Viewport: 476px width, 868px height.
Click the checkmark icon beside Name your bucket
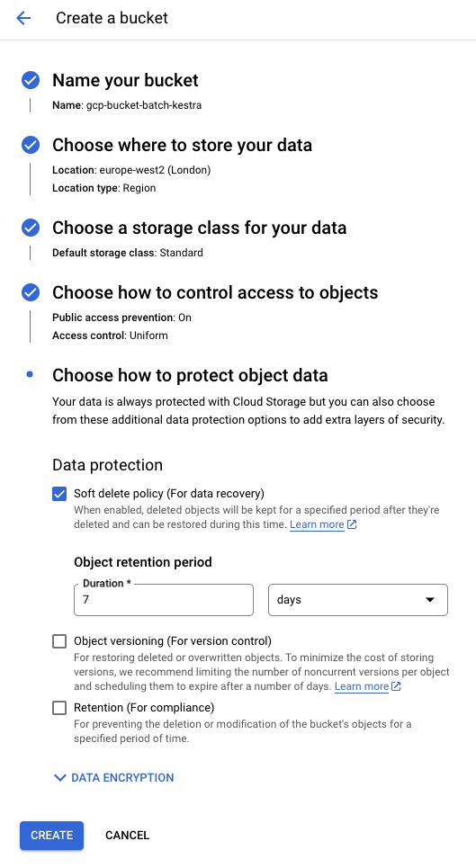click(x=31, y=80)
